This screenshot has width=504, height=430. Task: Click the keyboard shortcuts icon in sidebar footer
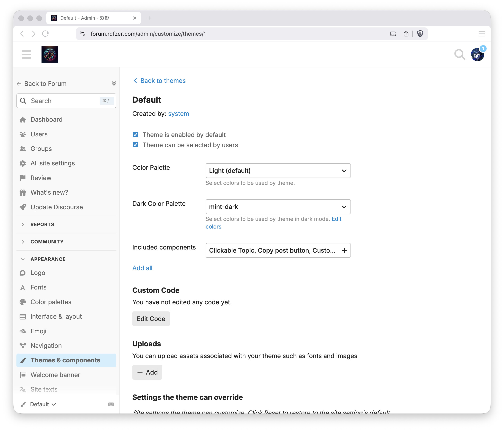[111, 404]
